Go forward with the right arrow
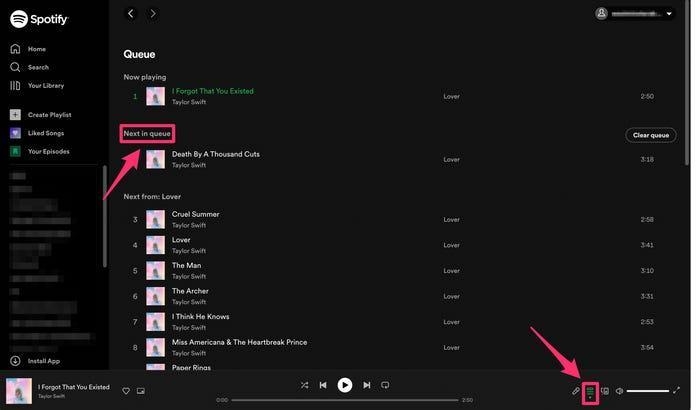Screen dimensions: 700x410 coord(153,13)
